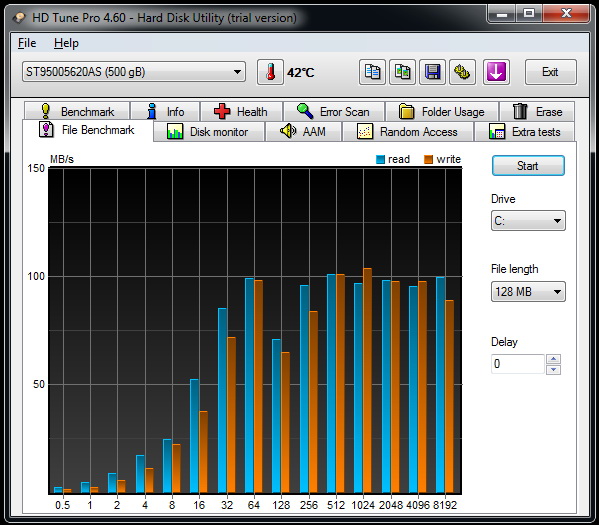Image resolution: width=599 pixels, height=525 pixels.
Task: Click the thermometer temperature icon
Action: pyautogui.click(x=270, y=72)
